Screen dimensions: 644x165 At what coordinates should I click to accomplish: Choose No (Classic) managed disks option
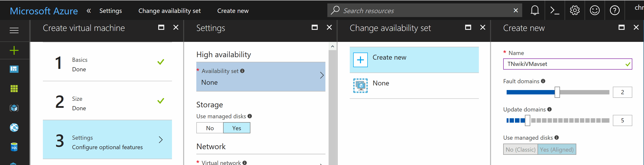coord(521,149)
